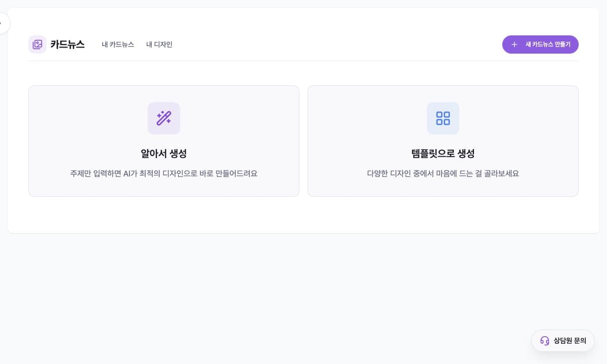
Task: Click the 카드뉴스 image gallery logo icon
Action: [x=37, y=44]
